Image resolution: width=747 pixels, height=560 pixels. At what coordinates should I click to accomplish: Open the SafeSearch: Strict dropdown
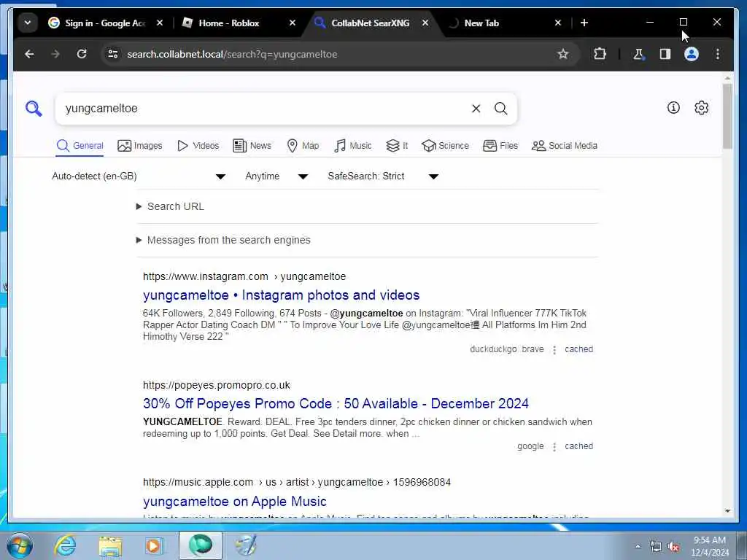pyautogui.click(x=383, y=176)
